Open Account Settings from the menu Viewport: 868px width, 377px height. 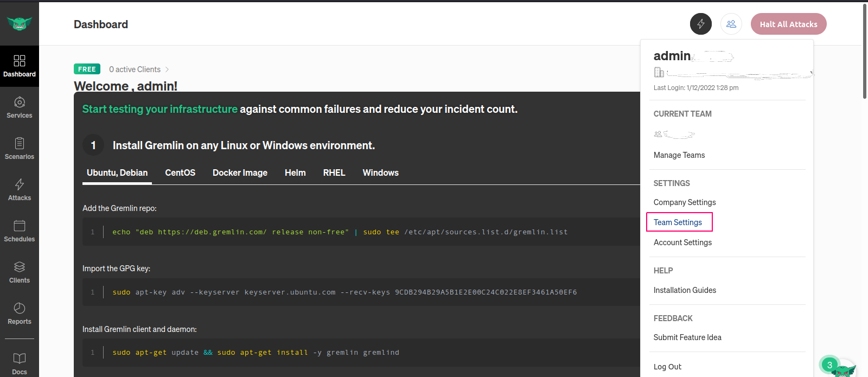click(683, 242)
